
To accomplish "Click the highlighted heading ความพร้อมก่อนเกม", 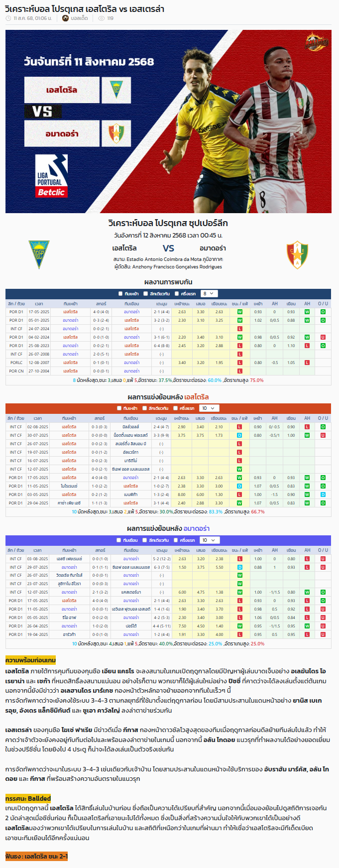I will pos(30,660).
